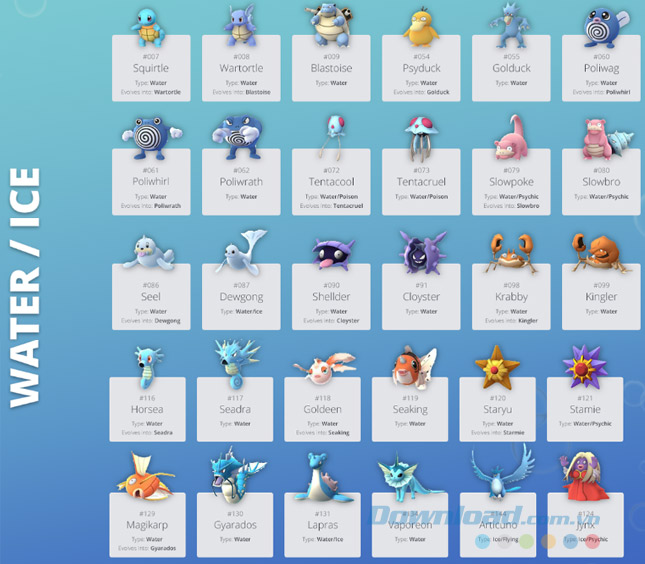
Task: Click the Seadra sprite
Action: click(236, 363)
